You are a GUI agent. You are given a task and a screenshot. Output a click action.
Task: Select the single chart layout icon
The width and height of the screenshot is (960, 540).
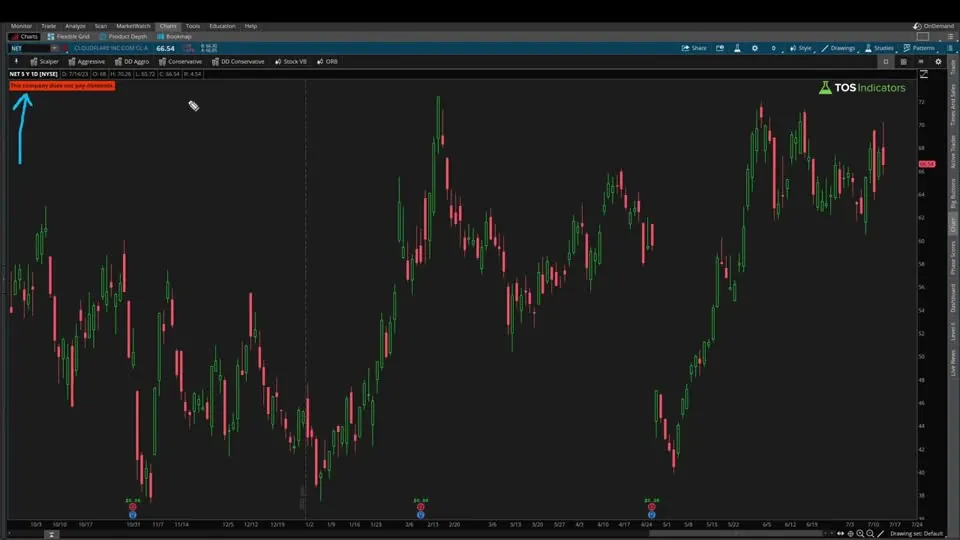pyautogui.click(x=885, y=62)
